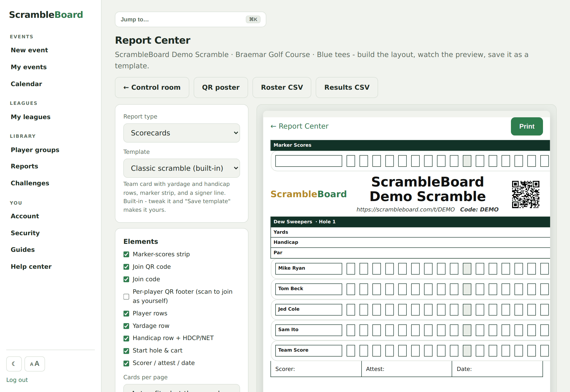Click the Handicap row label
The image size is (570, 392).
point(286,242)
